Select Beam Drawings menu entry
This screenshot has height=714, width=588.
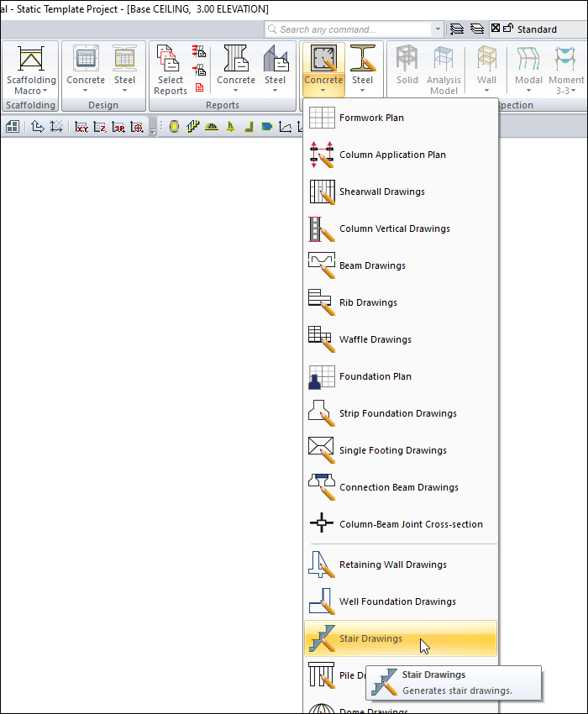coord(401,265)
